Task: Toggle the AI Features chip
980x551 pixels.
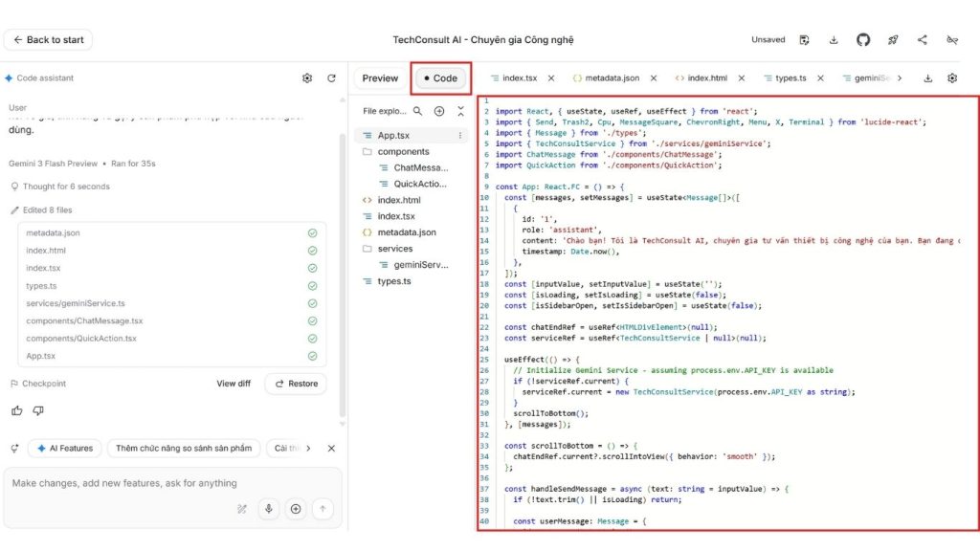Action: [65, 448]
